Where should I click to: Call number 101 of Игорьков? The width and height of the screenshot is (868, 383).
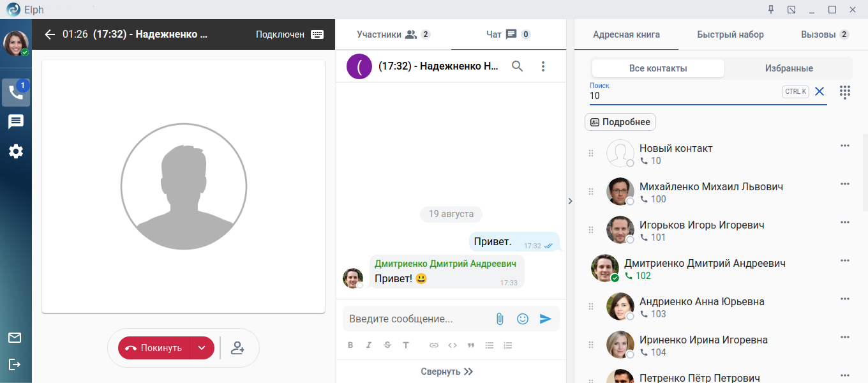(653, 237)
